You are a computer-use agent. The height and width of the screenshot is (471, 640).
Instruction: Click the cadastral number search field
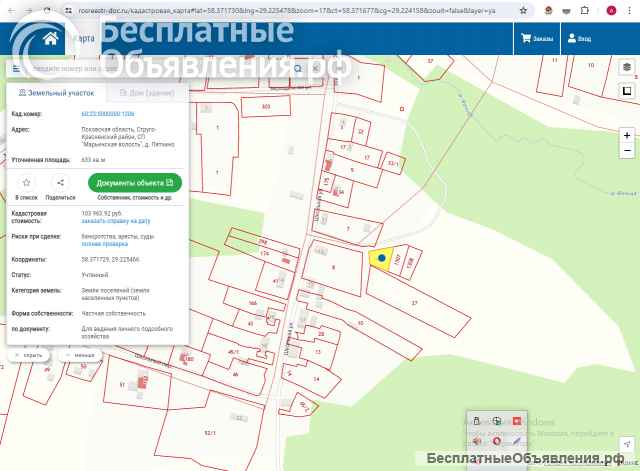150,69
